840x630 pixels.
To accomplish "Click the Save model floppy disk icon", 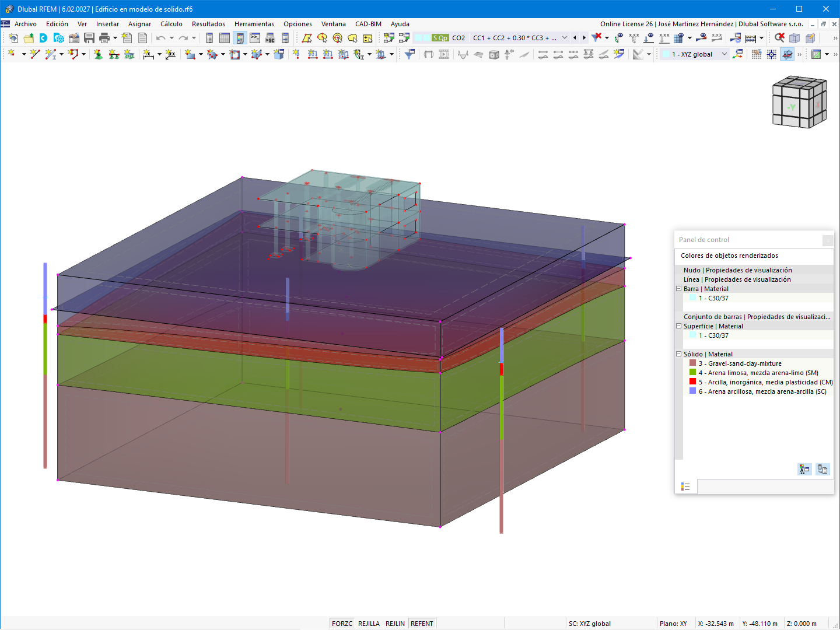I will 89,38.
